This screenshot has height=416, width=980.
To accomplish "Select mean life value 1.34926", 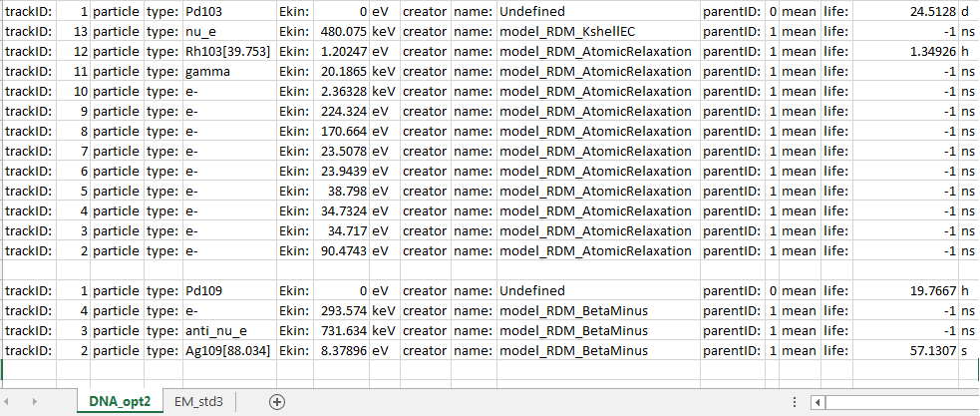I will coord(905,51).
